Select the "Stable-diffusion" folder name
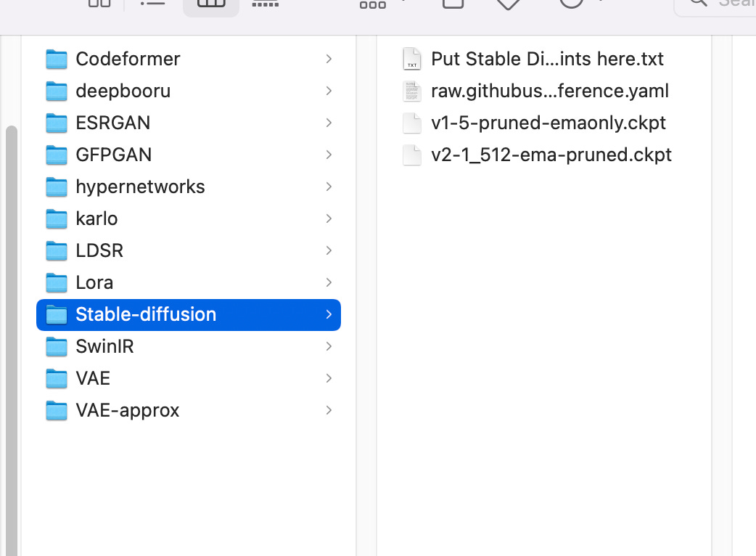Image resolution: width=756 pixels, height=556 pixels. [146, 314]
